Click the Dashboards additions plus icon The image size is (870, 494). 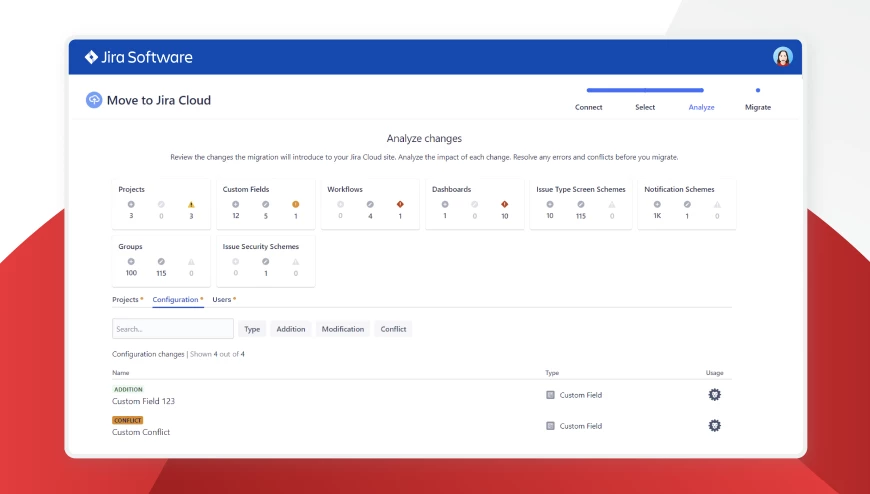[444, 204]
